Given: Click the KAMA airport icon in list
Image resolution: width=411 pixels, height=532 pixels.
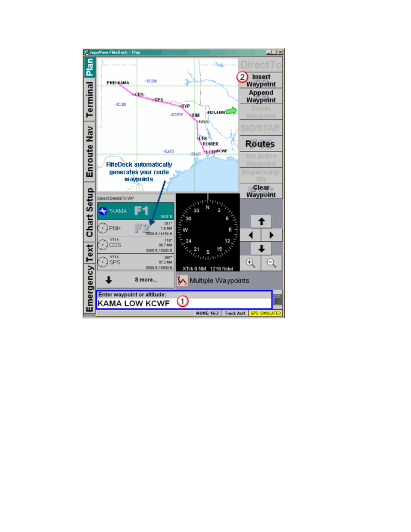Looking at the screenshot, I should (103, 211).
